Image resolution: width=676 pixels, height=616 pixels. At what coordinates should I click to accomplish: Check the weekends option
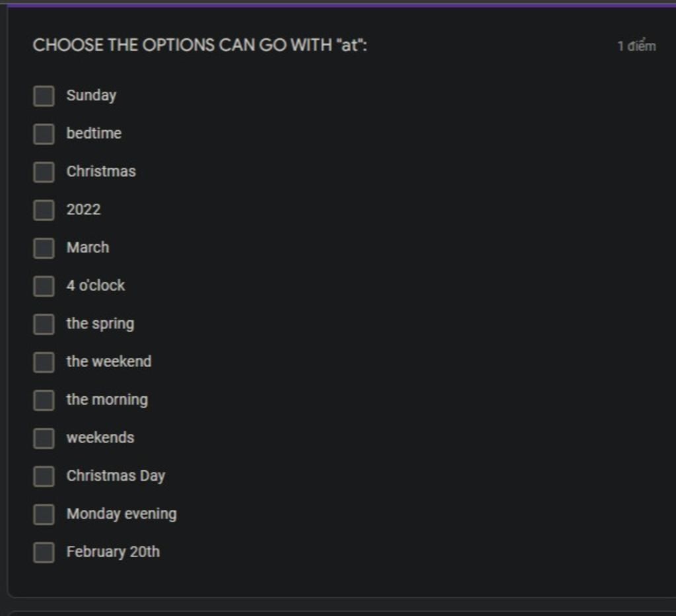click(44, 438)
